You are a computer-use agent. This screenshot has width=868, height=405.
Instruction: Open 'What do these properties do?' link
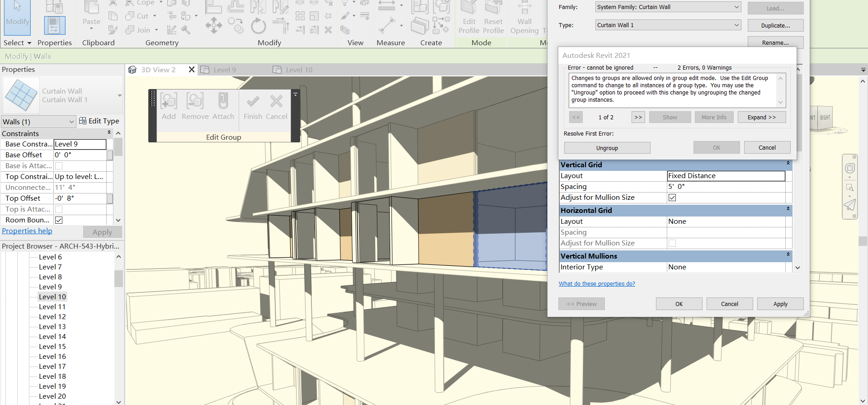(x=597, y=284)
